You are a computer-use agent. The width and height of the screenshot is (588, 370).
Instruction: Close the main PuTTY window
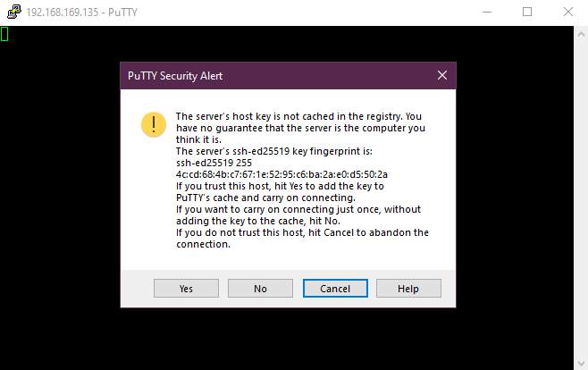(567, 12)
